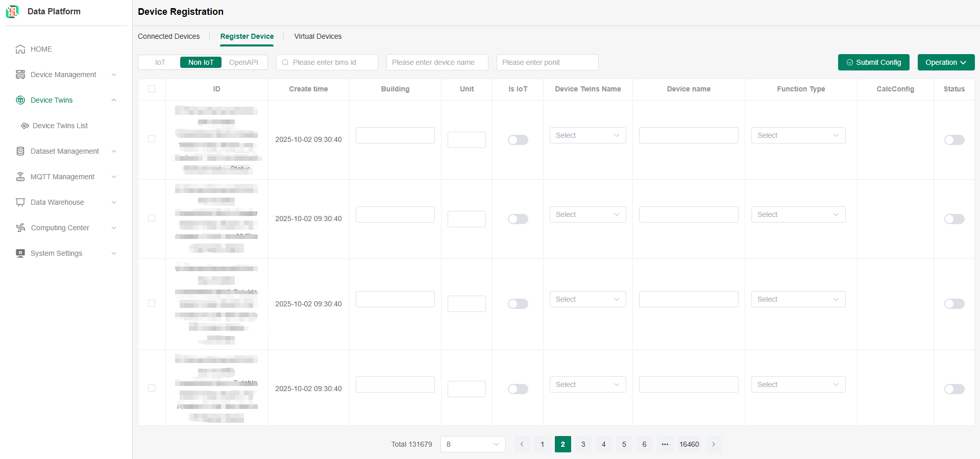
Task: Click the Submit Config button
Action: pos(873,62)
